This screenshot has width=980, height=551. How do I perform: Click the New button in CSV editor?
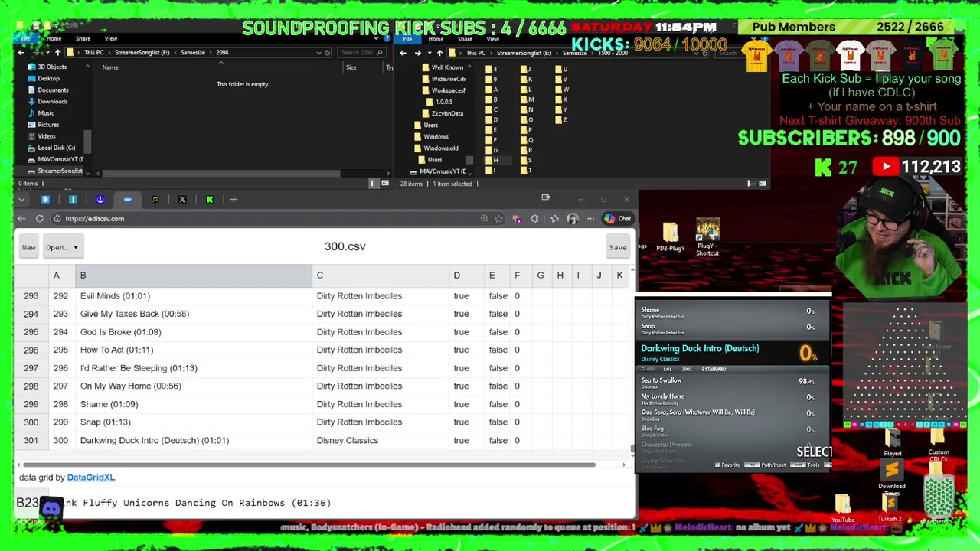28,247
